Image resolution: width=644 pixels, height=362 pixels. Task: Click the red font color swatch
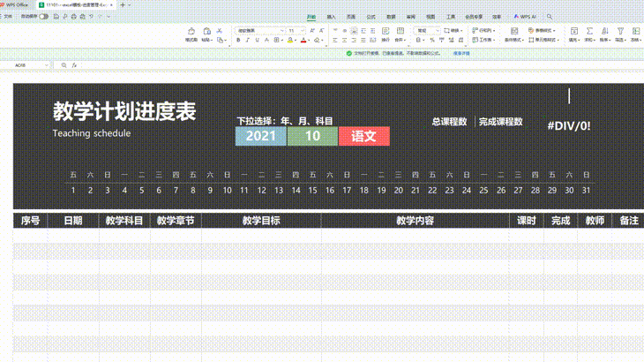tap(303, 40)
